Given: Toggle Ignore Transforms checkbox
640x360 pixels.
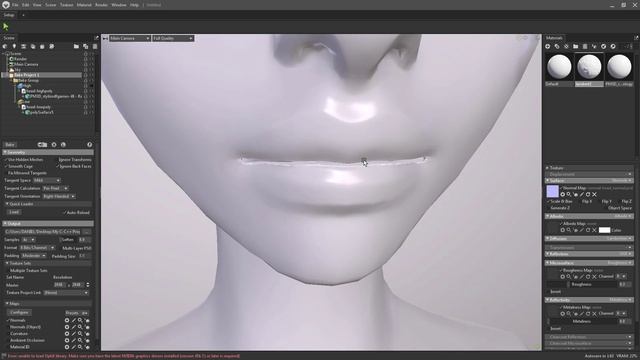Looking at the screenshot, I should 58,160.
